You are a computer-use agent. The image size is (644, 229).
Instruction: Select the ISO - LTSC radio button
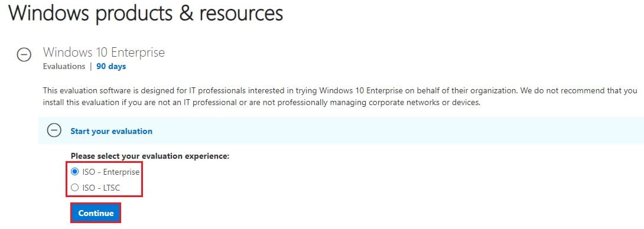coord(75,188)
